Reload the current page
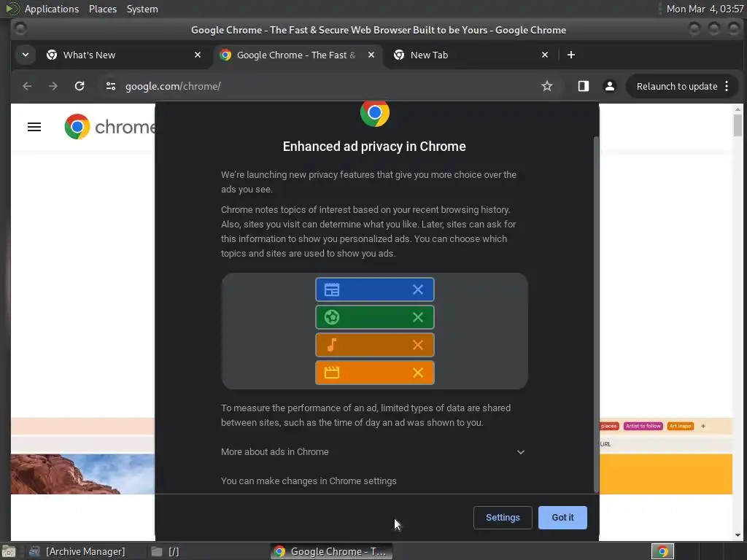 pyautogui.click(x=80, y=86)
